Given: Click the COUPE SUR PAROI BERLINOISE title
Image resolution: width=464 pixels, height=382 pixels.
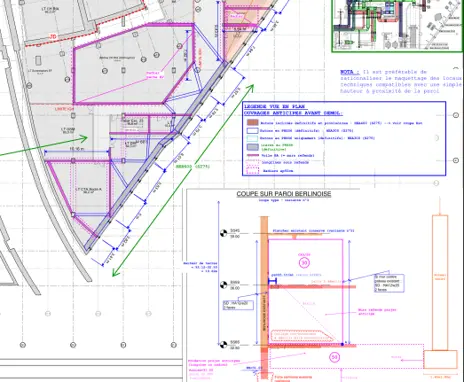Looking at the screenshot, I should click(284, 194).
